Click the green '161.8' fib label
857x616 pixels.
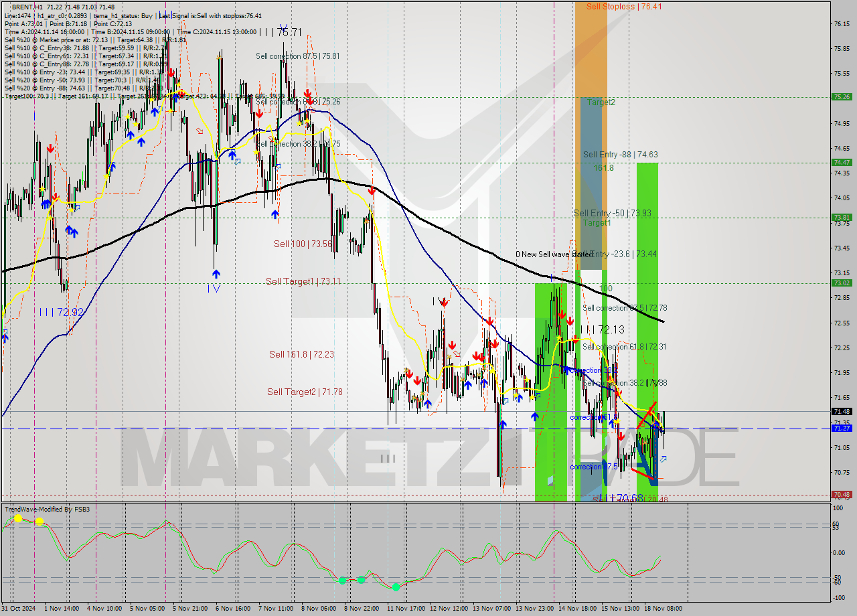(x=603, y=168)
